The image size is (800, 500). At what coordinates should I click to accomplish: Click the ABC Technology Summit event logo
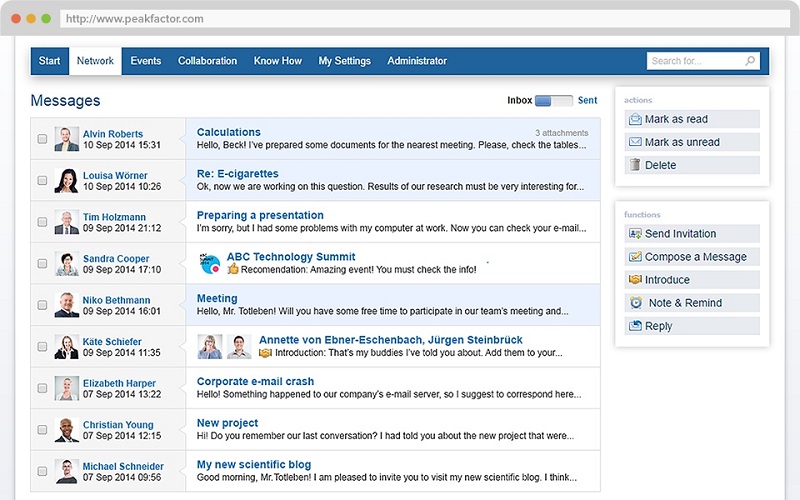(x=210, y=263)
